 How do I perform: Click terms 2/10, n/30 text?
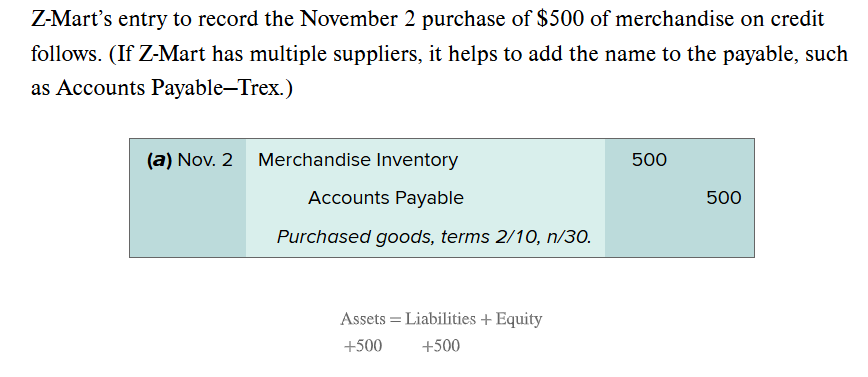[516, 237]
